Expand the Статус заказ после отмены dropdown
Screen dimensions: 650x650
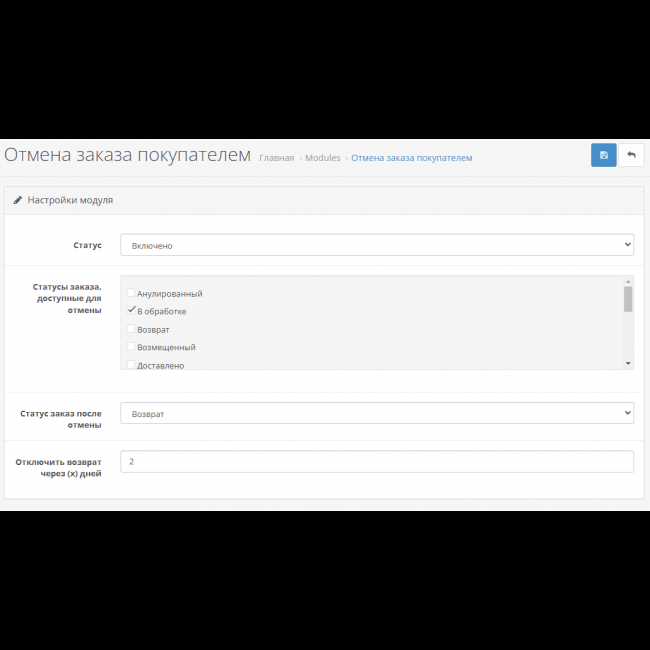[x=376, y=413]
